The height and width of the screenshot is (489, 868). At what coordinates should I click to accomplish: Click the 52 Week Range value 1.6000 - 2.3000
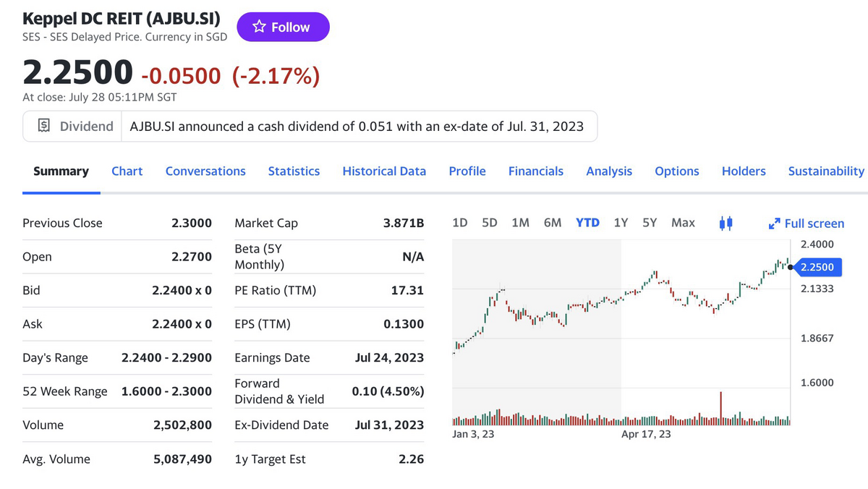166,391
